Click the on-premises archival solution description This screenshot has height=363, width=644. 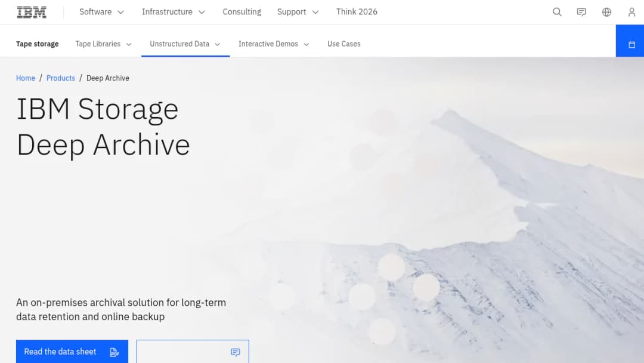(121, 309)
